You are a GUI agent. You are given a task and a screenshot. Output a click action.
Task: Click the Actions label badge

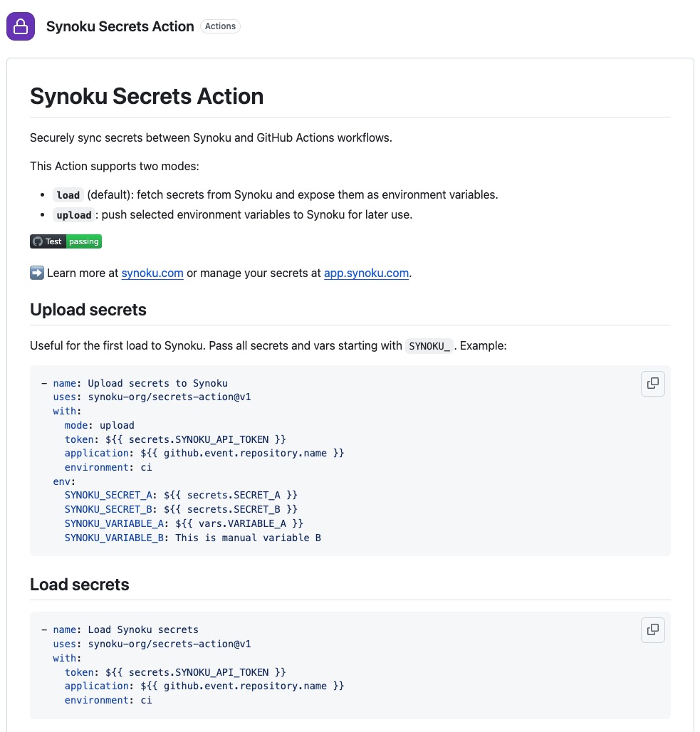220,26
